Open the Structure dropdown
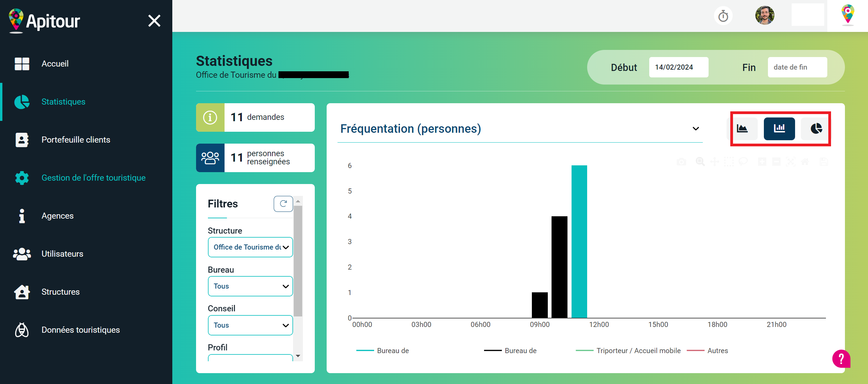 250,247
